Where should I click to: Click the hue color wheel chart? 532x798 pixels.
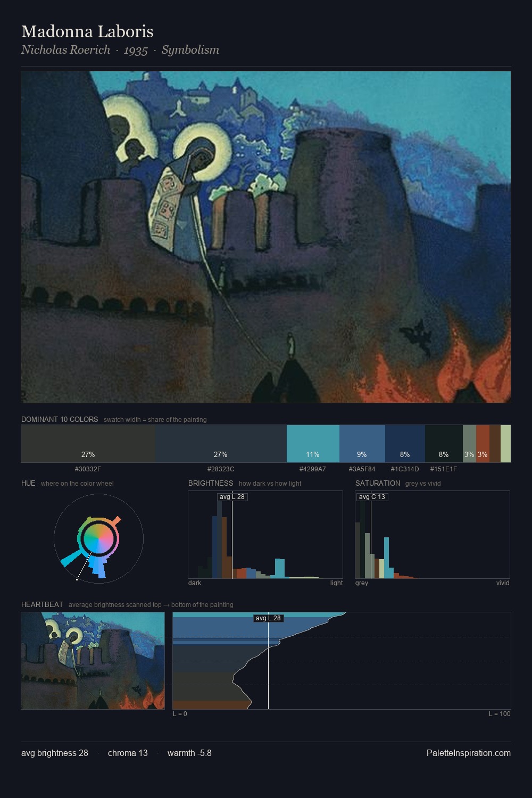(x=98, y=539)
